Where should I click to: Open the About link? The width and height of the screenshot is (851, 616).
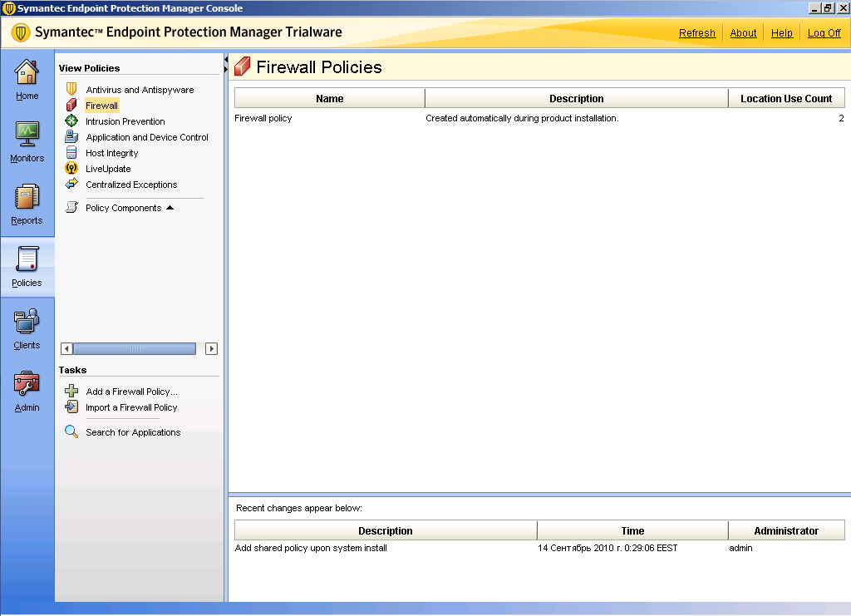743,32
